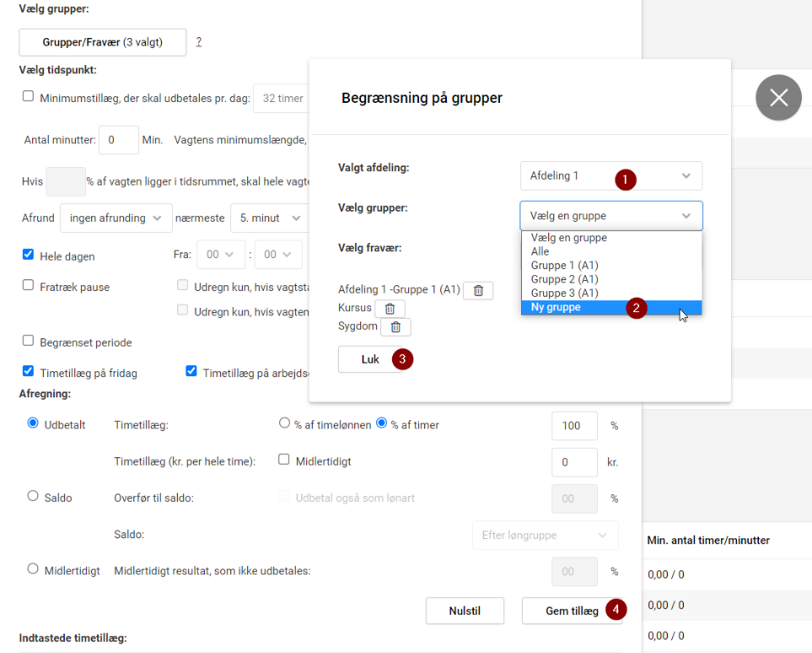Select Ny gruppe from the list
Viewport: 812px width, 653px height.
click(556, 308)
